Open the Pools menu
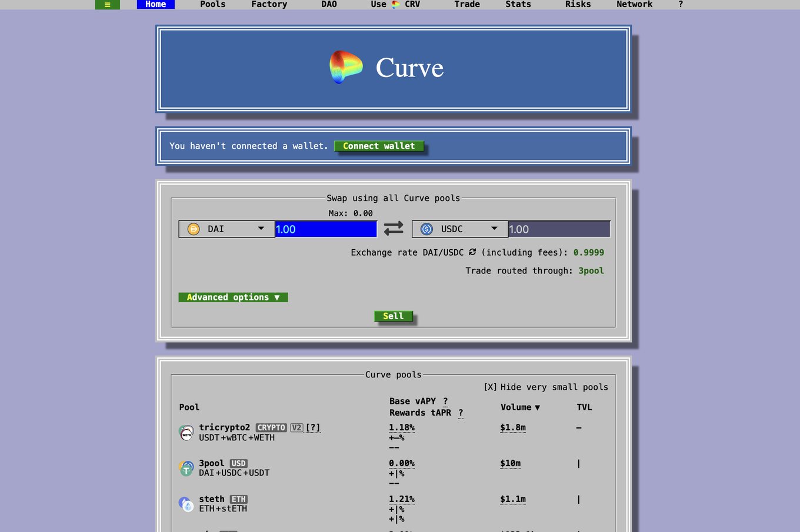 [212, 4]
